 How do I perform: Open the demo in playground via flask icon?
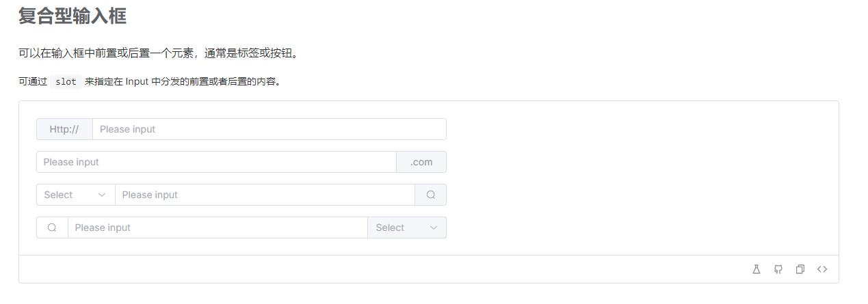pyautogui.click(x=756, y=269)
